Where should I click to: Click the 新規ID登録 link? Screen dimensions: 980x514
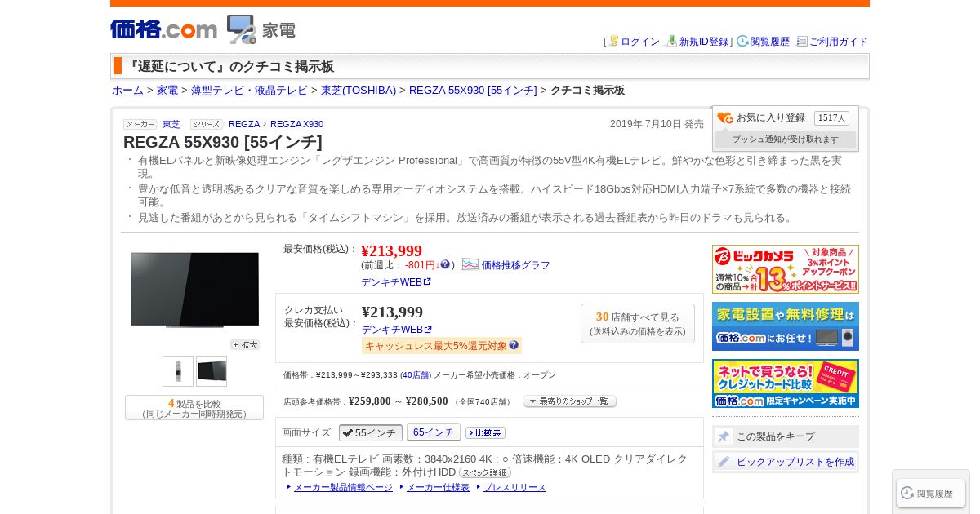tap(704, 42)
